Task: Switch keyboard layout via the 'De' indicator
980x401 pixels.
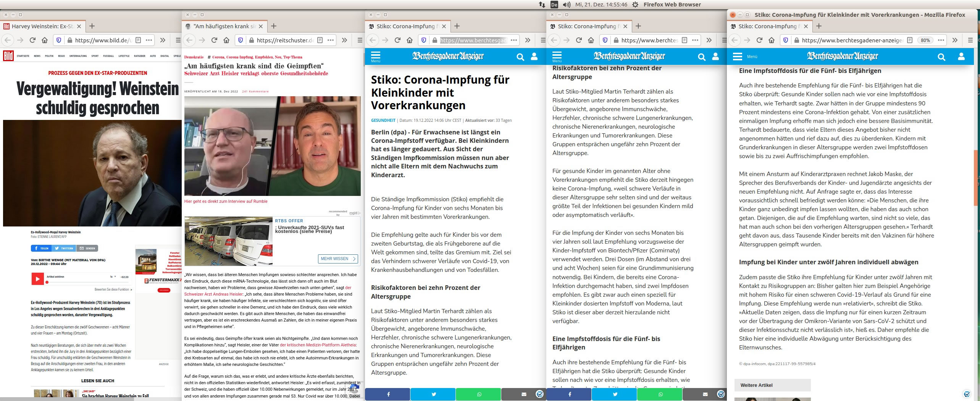Action: [x=554, y=5]
